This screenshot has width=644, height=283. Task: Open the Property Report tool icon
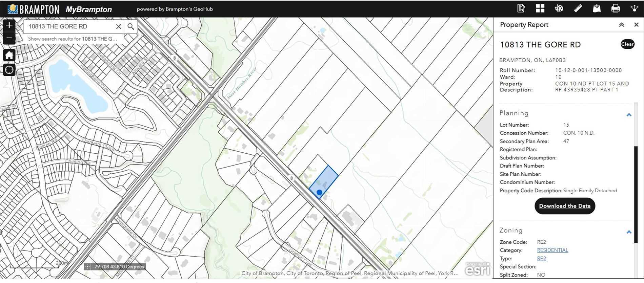[521, 8]
